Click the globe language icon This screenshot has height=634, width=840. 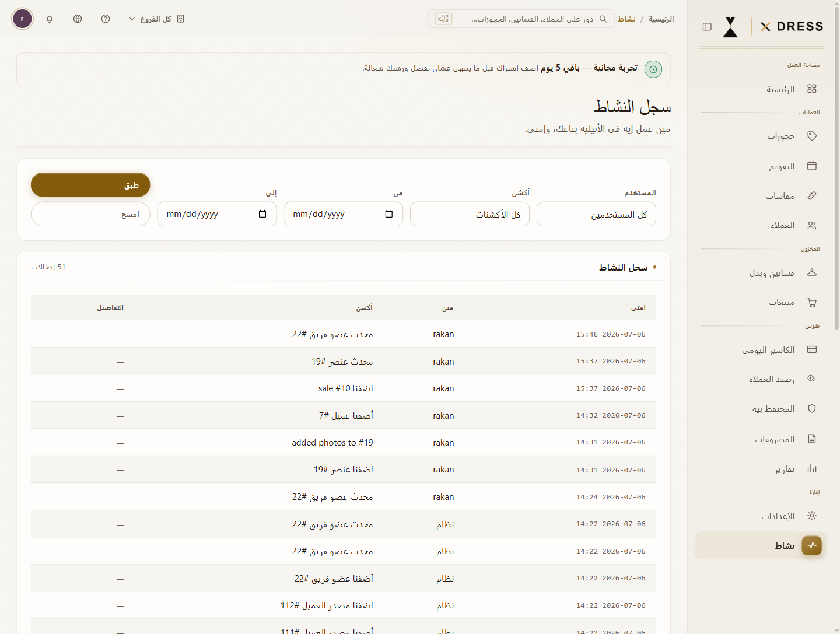(78, 19)
